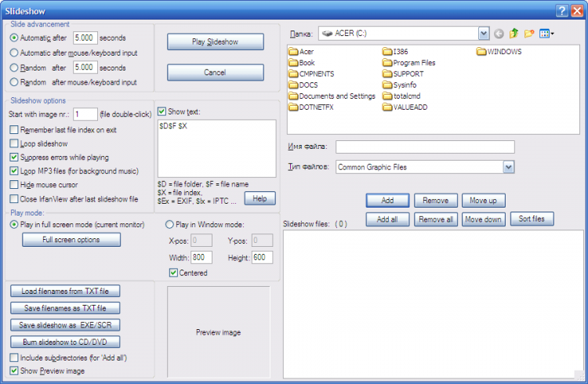
Task: Open Full screen options
Action: coord(71,240)
